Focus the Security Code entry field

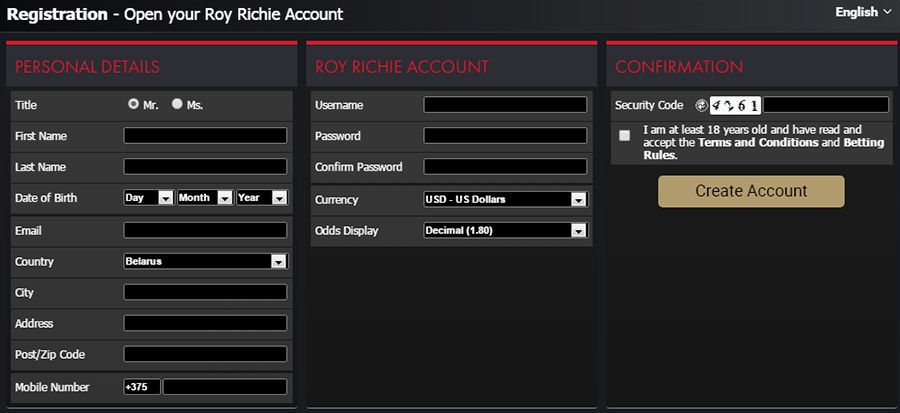click(826, 105)
